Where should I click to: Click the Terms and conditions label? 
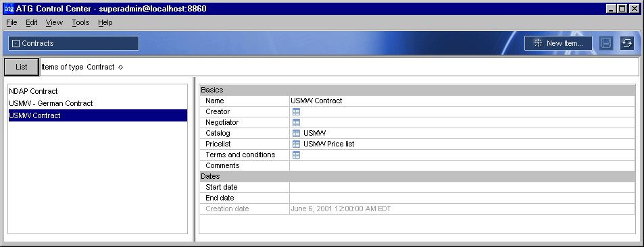point(241,155)
